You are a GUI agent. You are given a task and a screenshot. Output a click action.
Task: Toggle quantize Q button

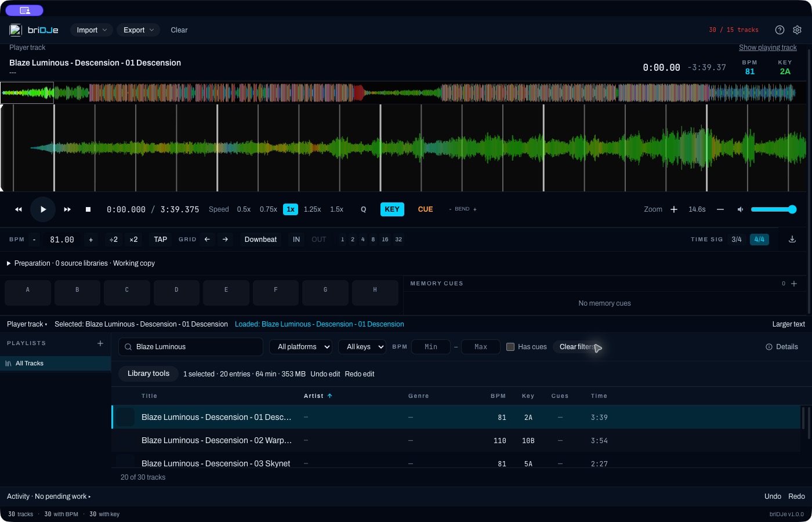click(x=364, y=209)
